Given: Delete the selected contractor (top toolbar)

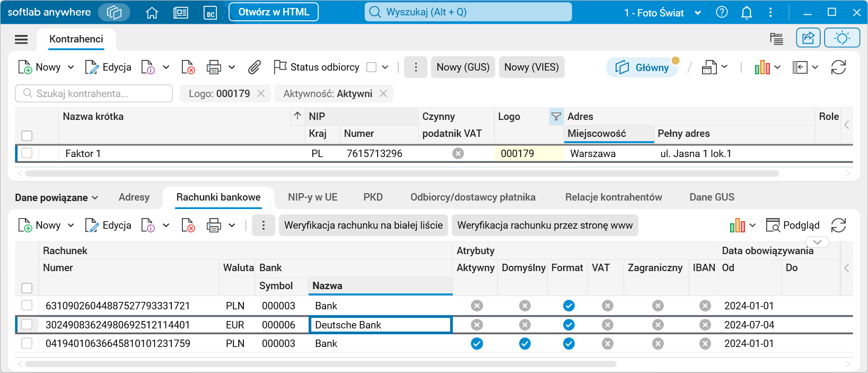Looking at the screenshot, I should coord(188,67).
